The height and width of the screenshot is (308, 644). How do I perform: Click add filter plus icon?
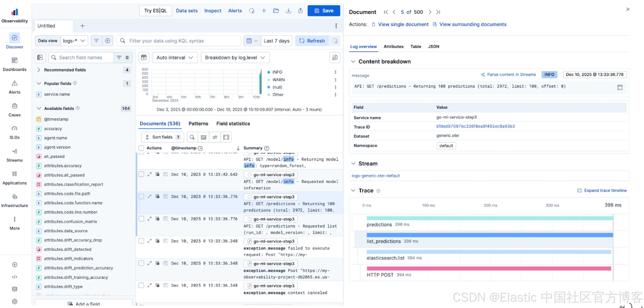108,41
